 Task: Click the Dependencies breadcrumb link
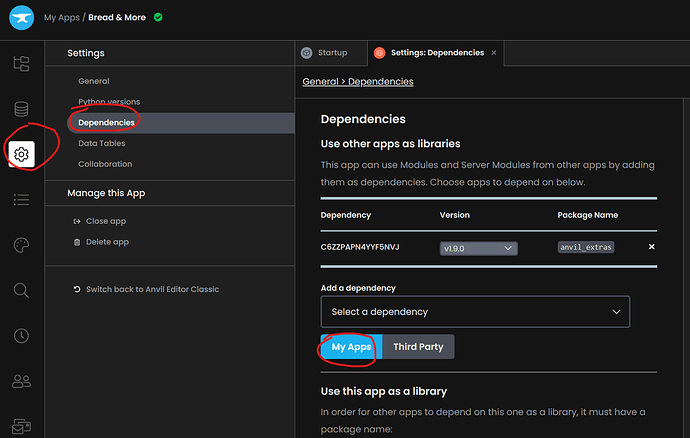point(381,81)
